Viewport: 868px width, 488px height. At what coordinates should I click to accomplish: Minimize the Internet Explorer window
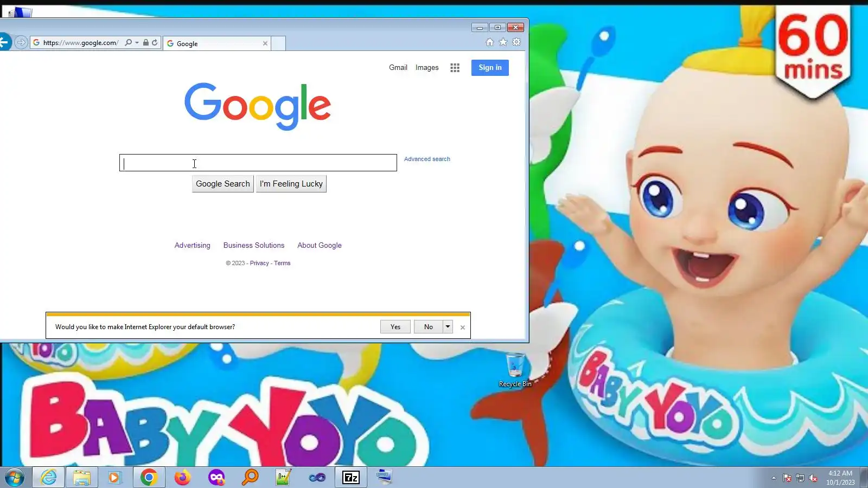click(x=480, y=27)
